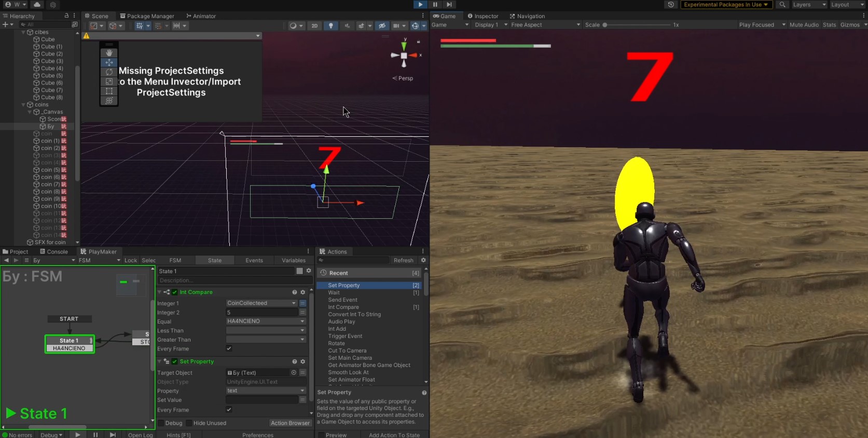Collapse the cibes hierarchy group
Viewport: 868px width, 438px height.
tap(23, 32)
